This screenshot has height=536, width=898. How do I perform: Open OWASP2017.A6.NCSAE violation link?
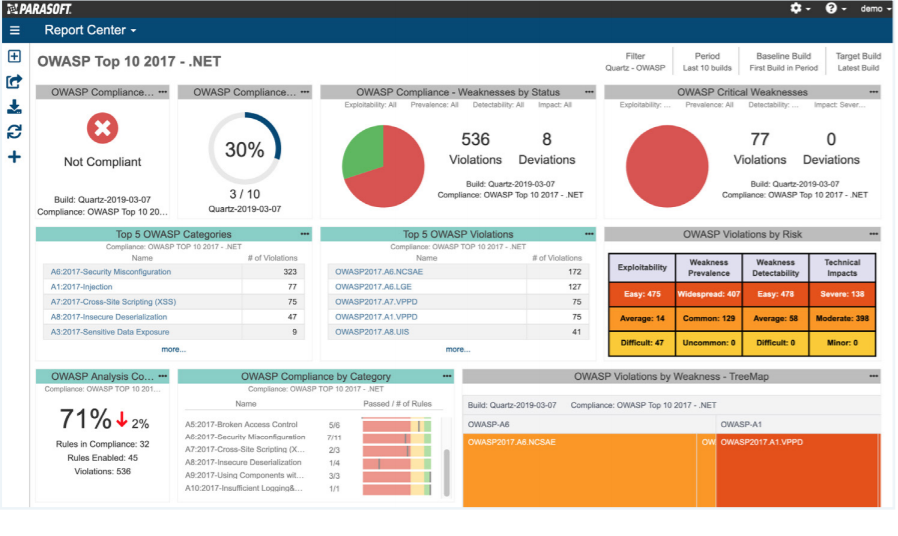click(x=379, y=271)
